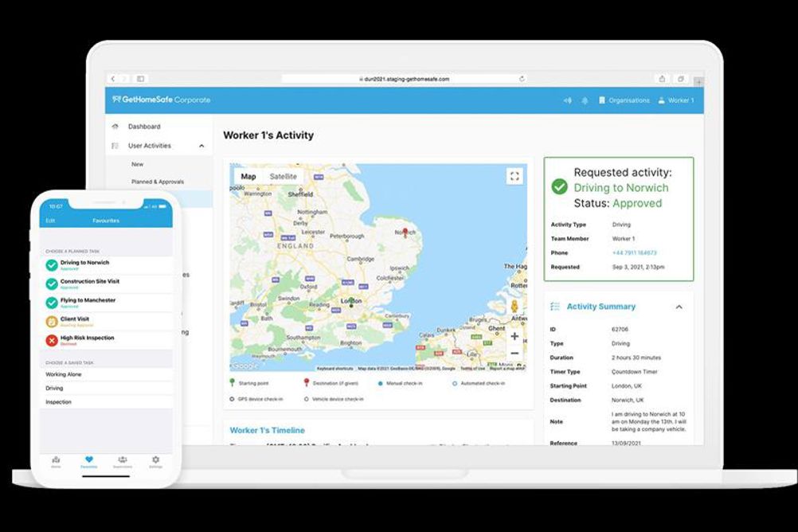
Task: Toggle fullscreen map view
Action: tap(514, 176)
